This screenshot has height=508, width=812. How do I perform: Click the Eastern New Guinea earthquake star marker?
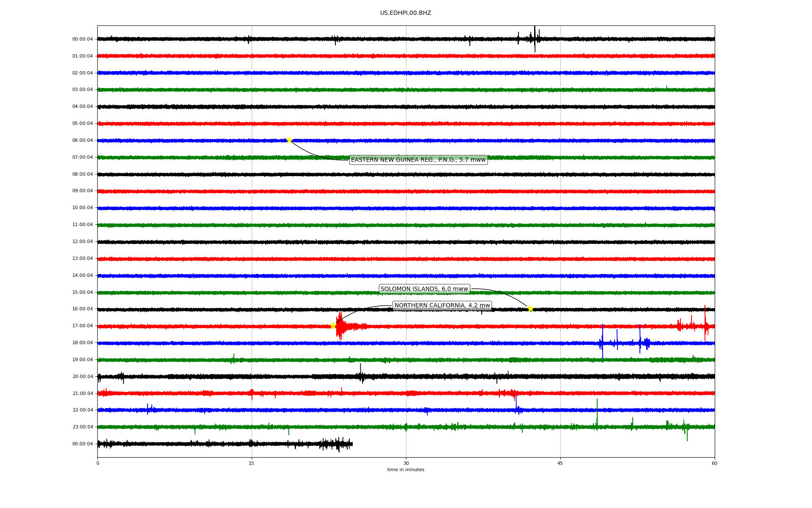coord(289,140)
